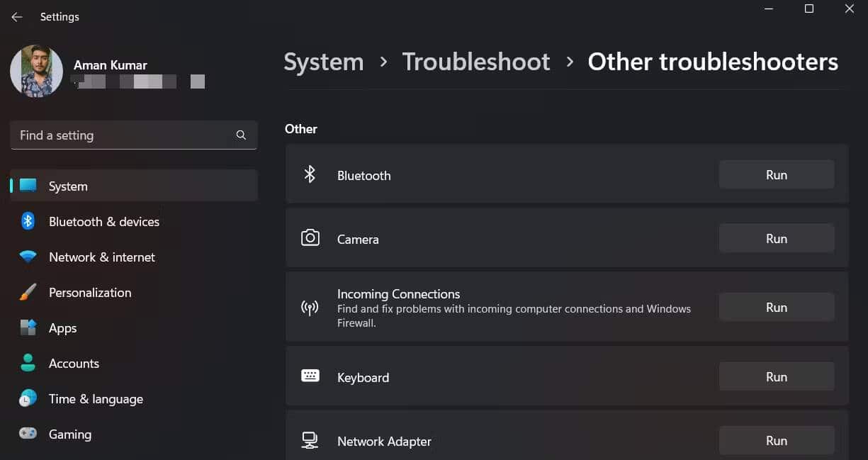868x460 pixels.
Task: Go to Troubleshoot breadcrumb
Action: tap(475, 62)
